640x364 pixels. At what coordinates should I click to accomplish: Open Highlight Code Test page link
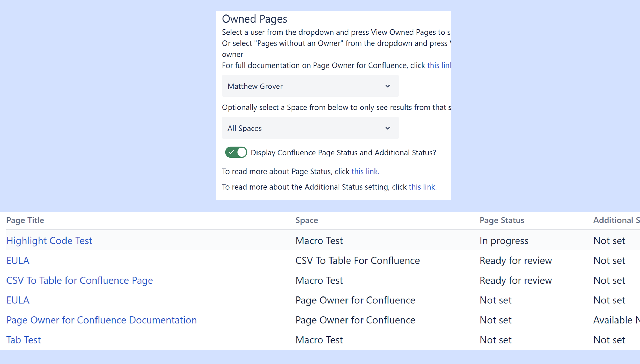49,241
